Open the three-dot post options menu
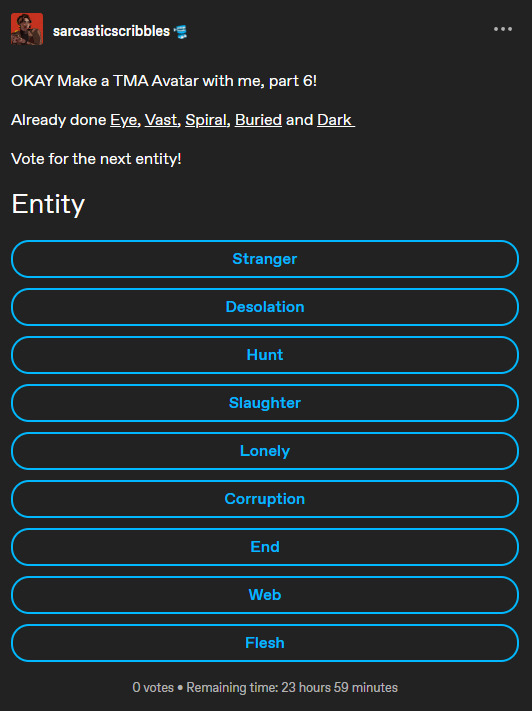This screenshot has width=532, height=711. [x=503, y=29]
